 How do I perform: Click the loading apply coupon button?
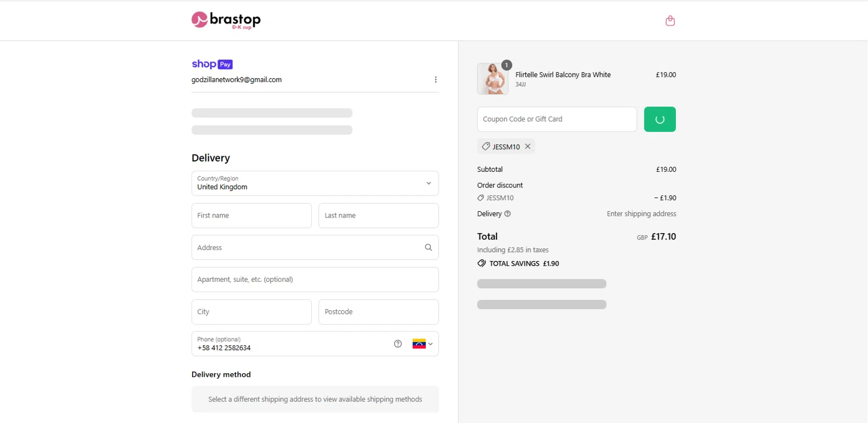660,119
